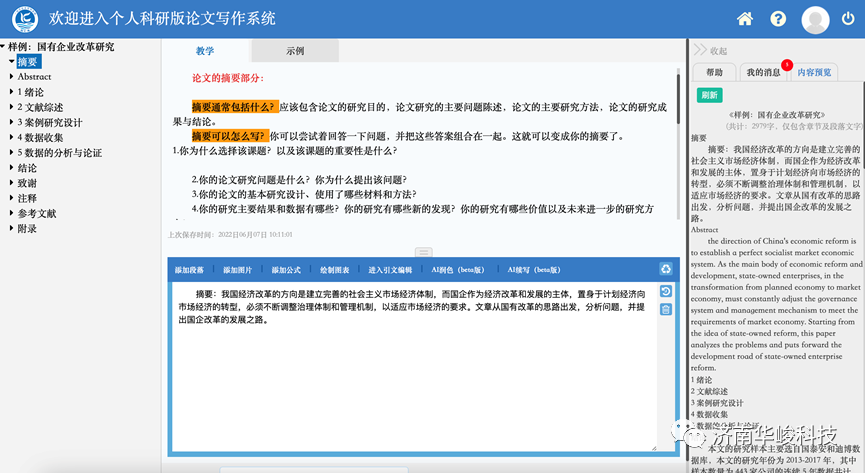Image resolution: width=865 pixels, height=473 pixels.
Task: Expand the 3 案例研究设计 tree node
Action: pyautogui.click(x=10, y=122)
